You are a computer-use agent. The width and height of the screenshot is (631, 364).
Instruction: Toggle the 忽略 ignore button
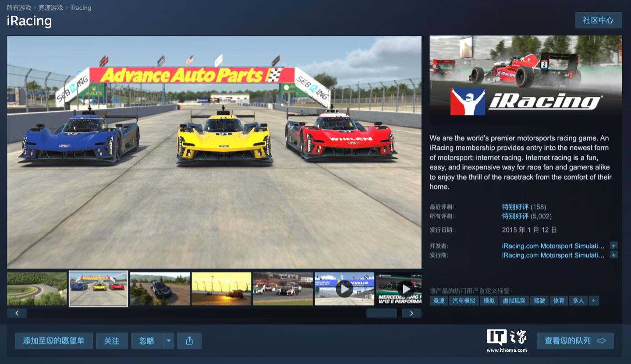pos(147,341)
